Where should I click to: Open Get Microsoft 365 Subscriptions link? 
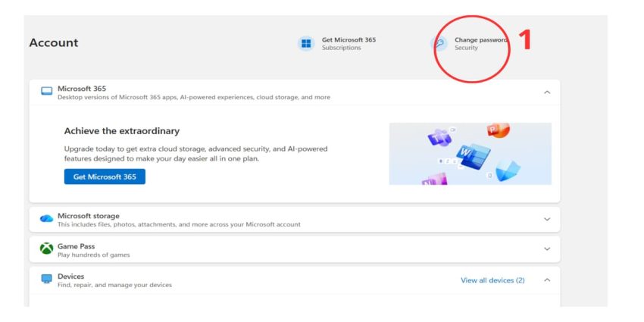click(349, 43)
